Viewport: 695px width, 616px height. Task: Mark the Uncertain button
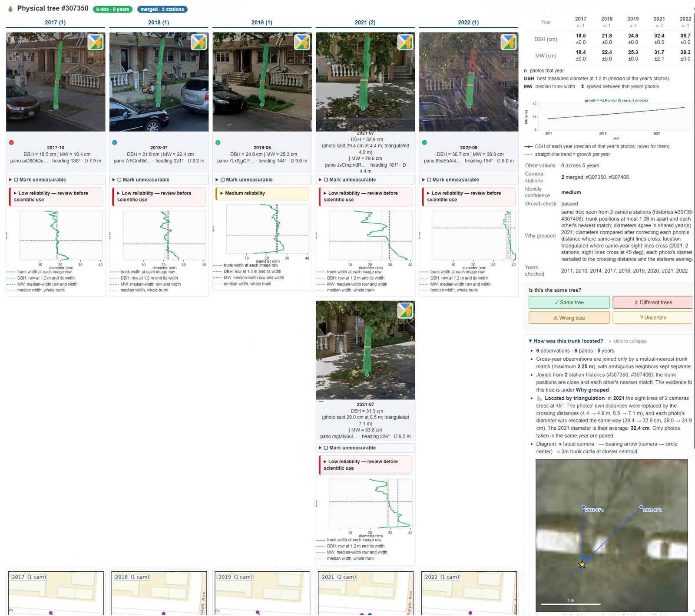click(653, 318)
